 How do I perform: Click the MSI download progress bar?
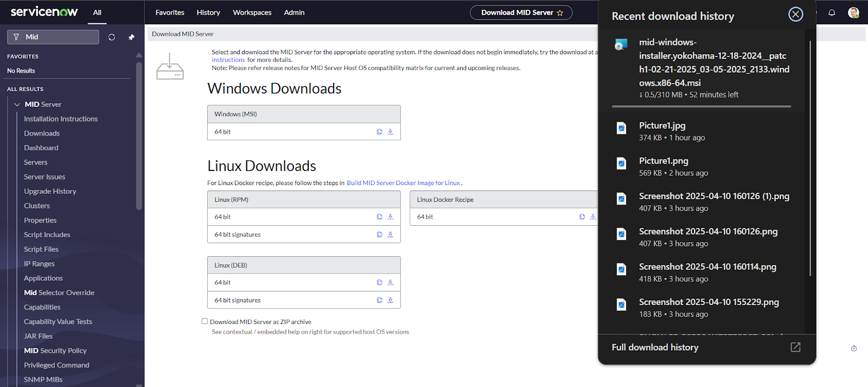701,106
